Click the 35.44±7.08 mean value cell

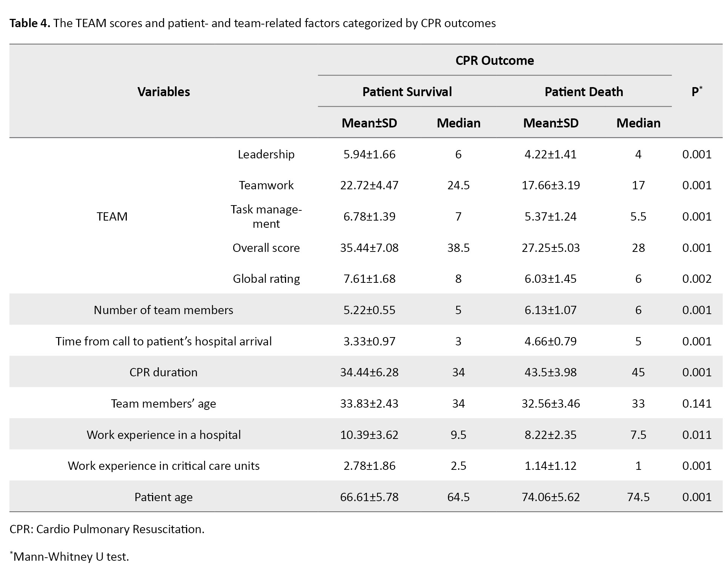(369, 248)
